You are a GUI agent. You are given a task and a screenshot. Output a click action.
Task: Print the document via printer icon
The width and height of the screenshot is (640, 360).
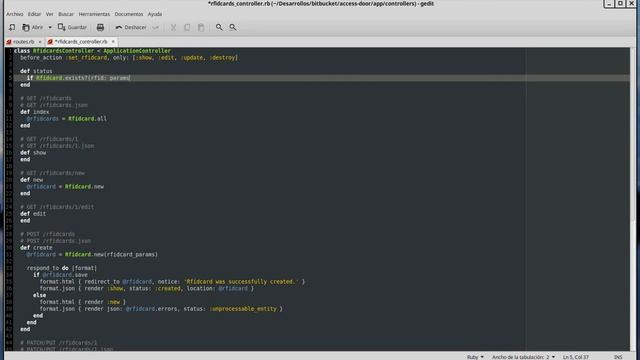[100, 27]
